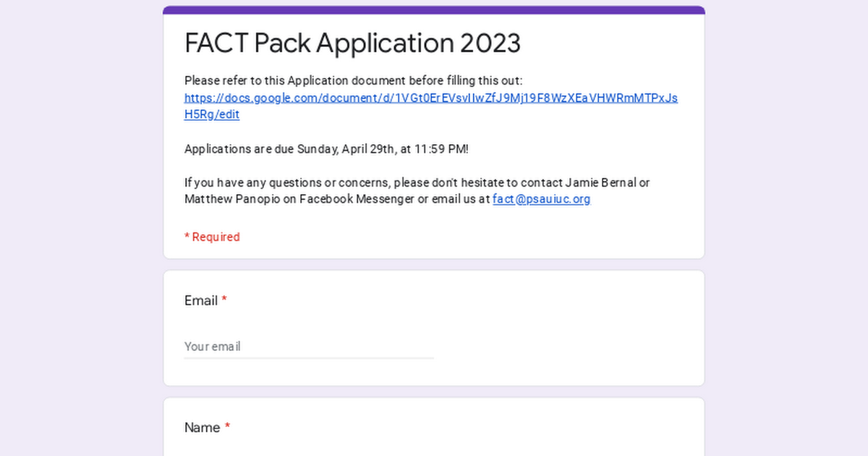Click the fact@psauiuc.org email link
This screenshot has height=456, width=868.
tap(541, 199)
